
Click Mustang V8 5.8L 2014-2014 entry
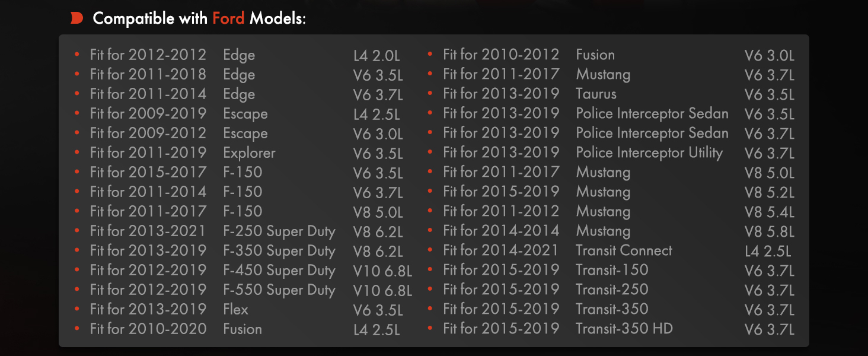(x=611, y=231)
